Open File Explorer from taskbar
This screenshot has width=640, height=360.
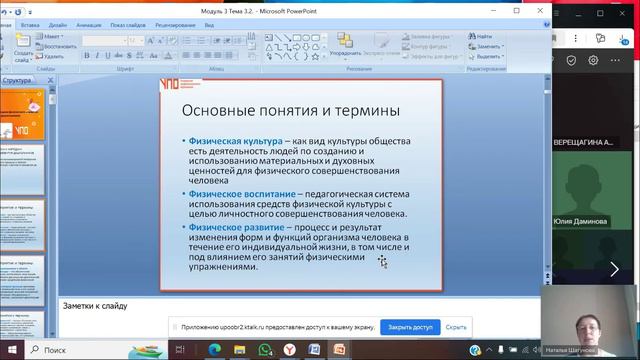click(240, 350)
